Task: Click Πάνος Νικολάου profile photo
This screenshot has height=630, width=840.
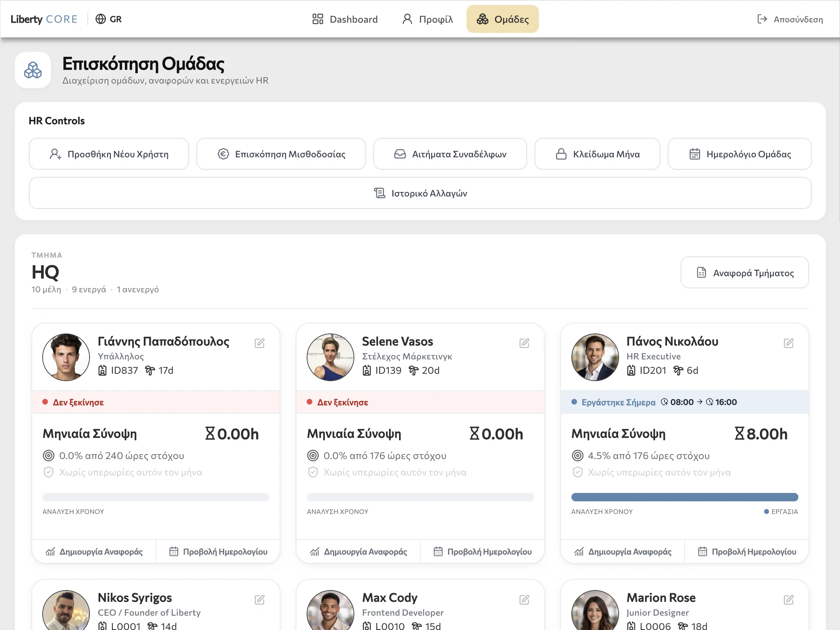Action: [x=595, y=357]
